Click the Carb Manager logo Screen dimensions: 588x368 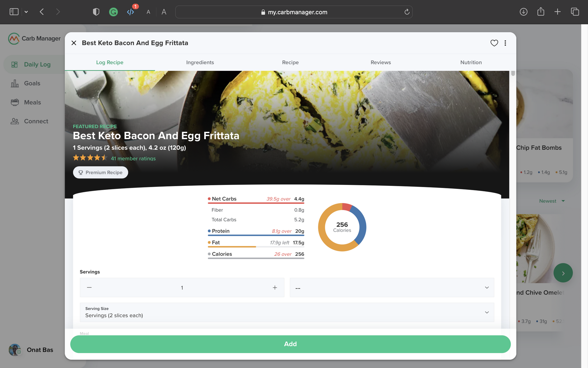[34, 39]
